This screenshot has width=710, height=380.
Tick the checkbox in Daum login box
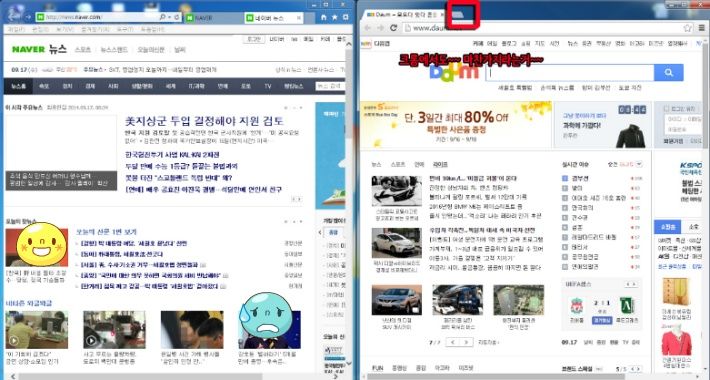(x=666, y=109)
